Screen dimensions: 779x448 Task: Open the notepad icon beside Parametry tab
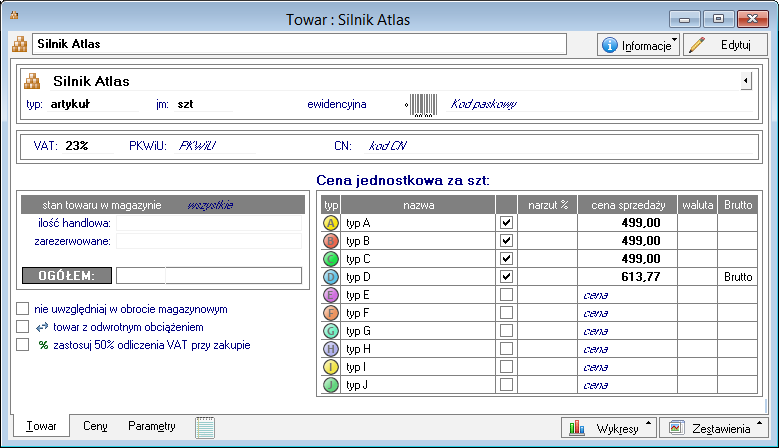pos(205,428)
